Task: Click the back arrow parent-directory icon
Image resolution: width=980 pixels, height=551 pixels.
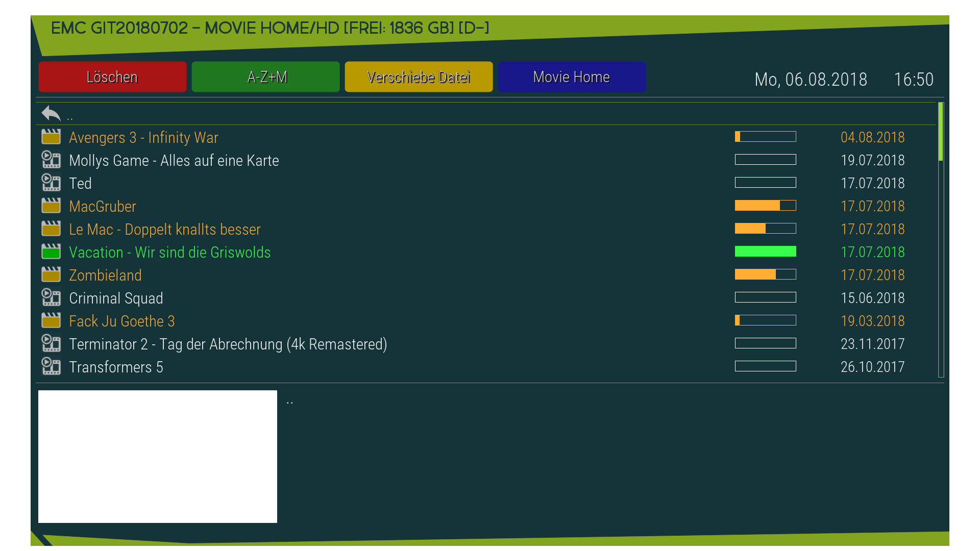Action: tap(51, 113)
